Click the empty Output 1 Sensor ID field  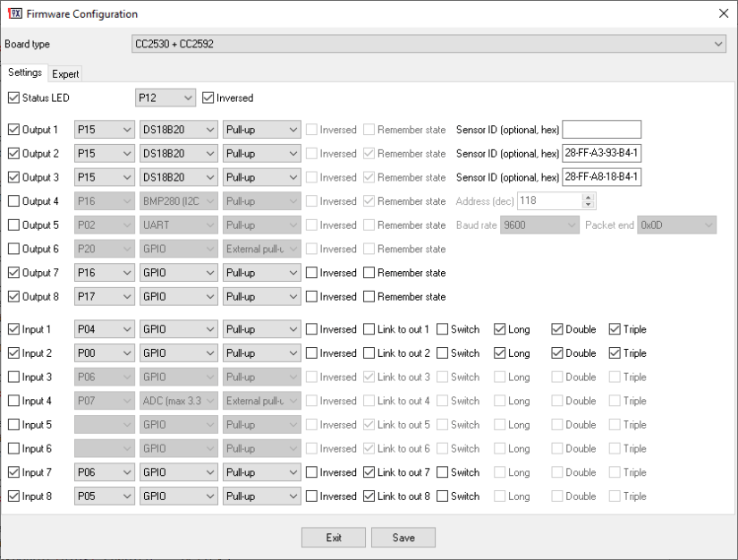[602, 130]
